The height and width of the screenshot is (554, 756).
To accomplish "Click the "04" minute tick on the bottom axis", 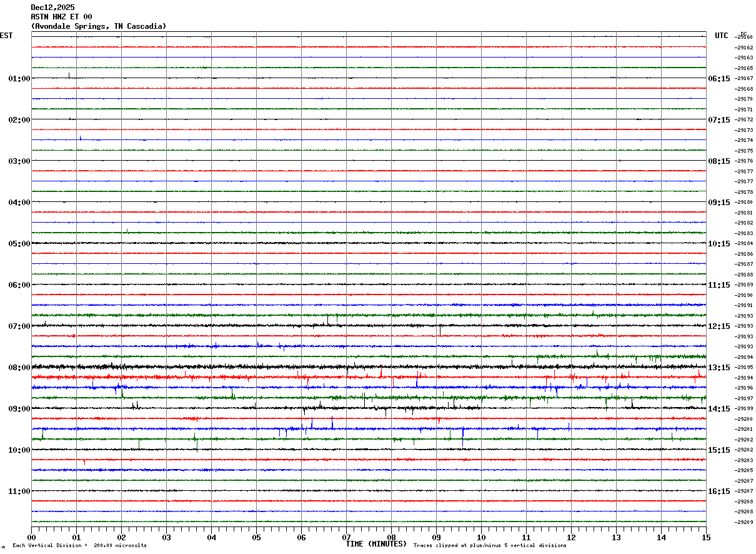I will [x=211, y=537].
